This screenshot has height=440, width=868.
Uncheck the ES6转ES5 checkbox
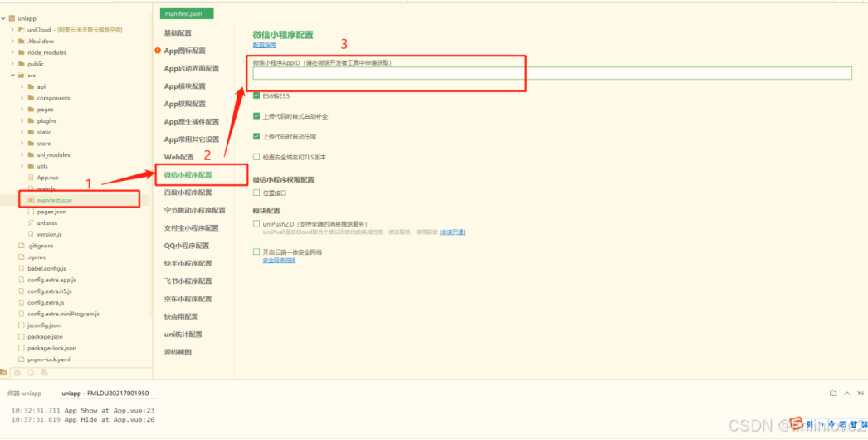[256, 95]
